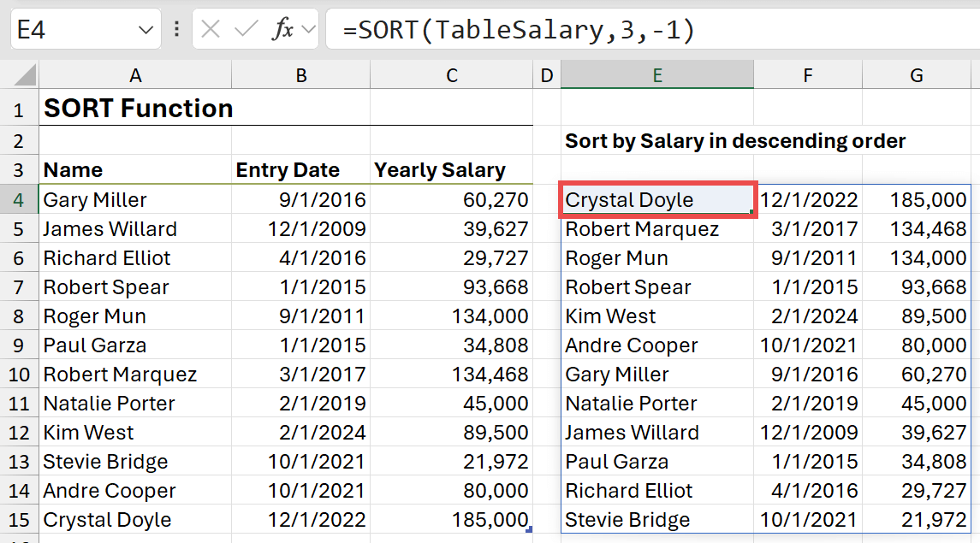Viewport: 980px width, 543px height.
Task: Click the SORT Function title cell
Action: point(137,109)
